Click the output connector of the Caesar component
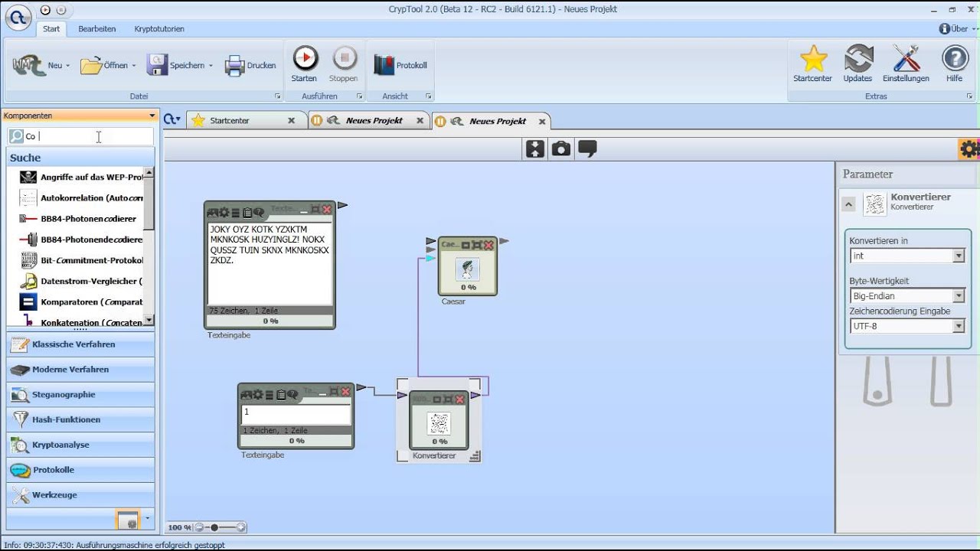This screenshot has width=980, height=551. 505,241
